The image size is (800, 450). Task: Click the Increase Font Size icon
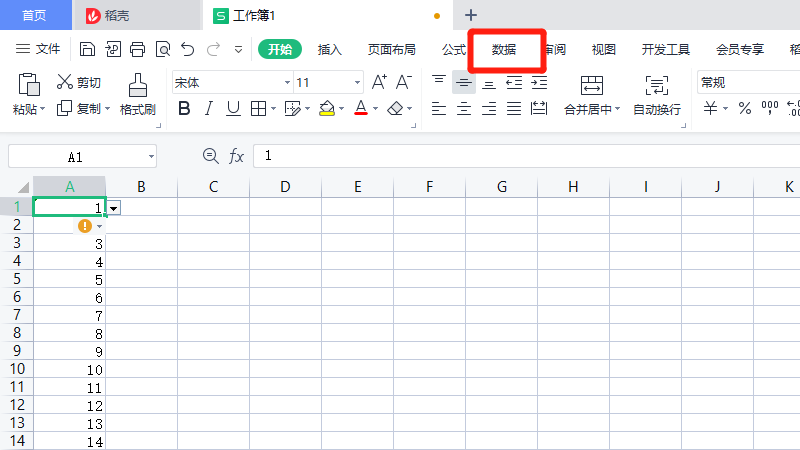(379, 82)
